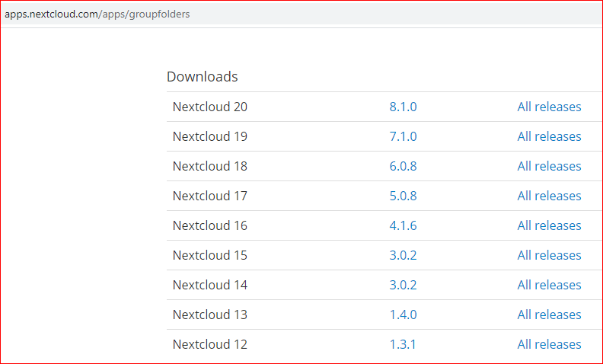Open All releases for Nextcloud 17
603x364 pixels.
click(x=549, y=196)
